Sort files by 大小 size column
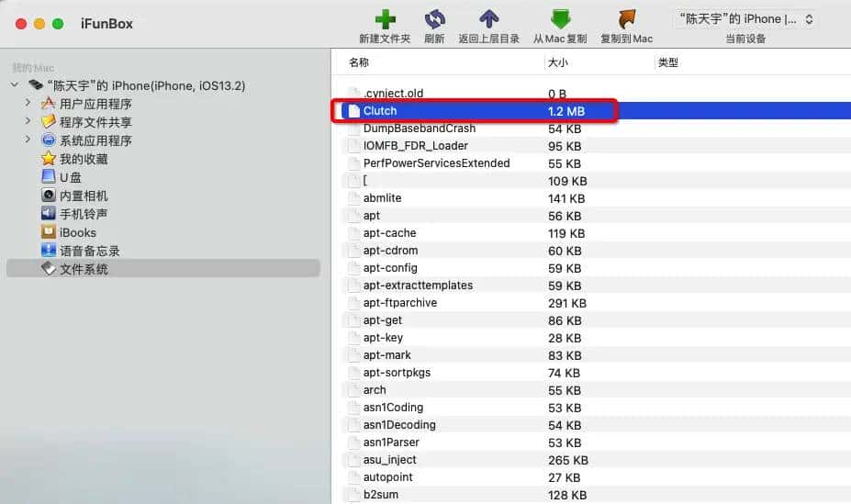Image resolution: width=851 pixels, height=504 pixels. [558, 62]
